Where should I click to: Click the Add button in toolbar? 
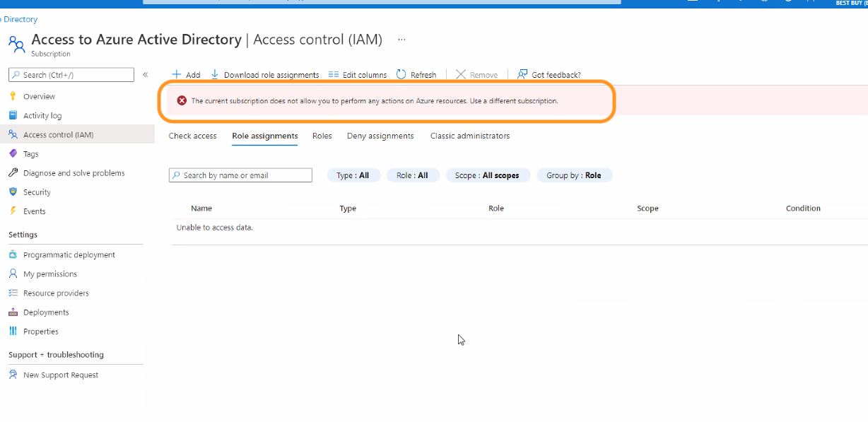click(186, 74)
